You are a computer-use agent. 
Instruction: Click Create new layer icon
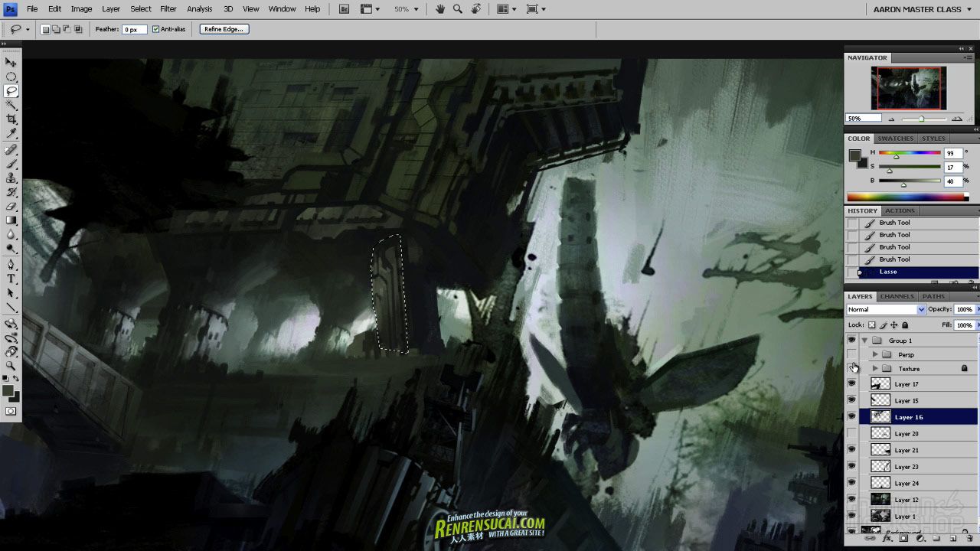[952, 539]
